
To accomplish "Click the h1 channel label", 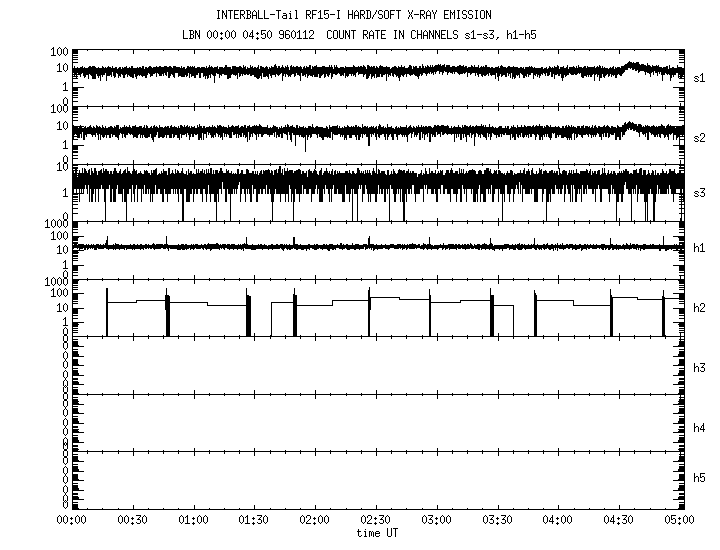I will (x=699, y=248).
